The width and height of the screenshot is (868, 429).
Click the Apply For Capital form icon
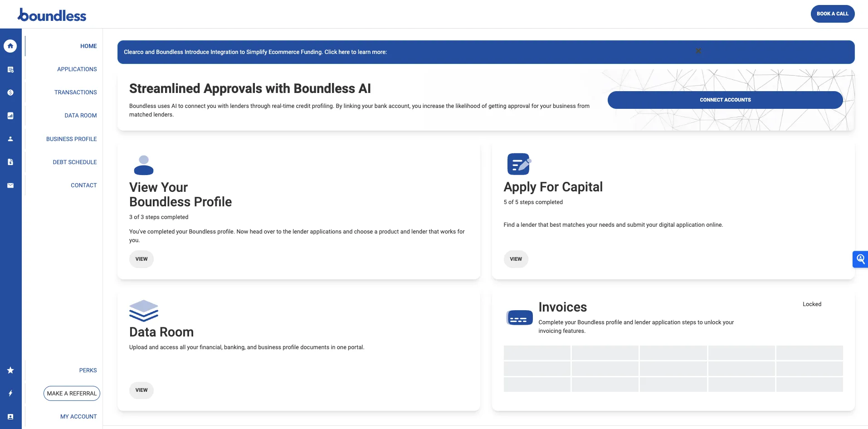(x=519, y=164)
